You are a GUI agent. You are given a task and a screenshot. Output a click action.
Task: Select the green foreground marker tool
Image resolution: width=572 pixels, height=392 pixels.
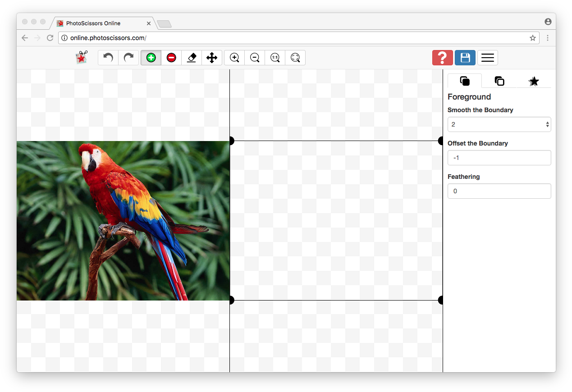(x=151, y=58)
